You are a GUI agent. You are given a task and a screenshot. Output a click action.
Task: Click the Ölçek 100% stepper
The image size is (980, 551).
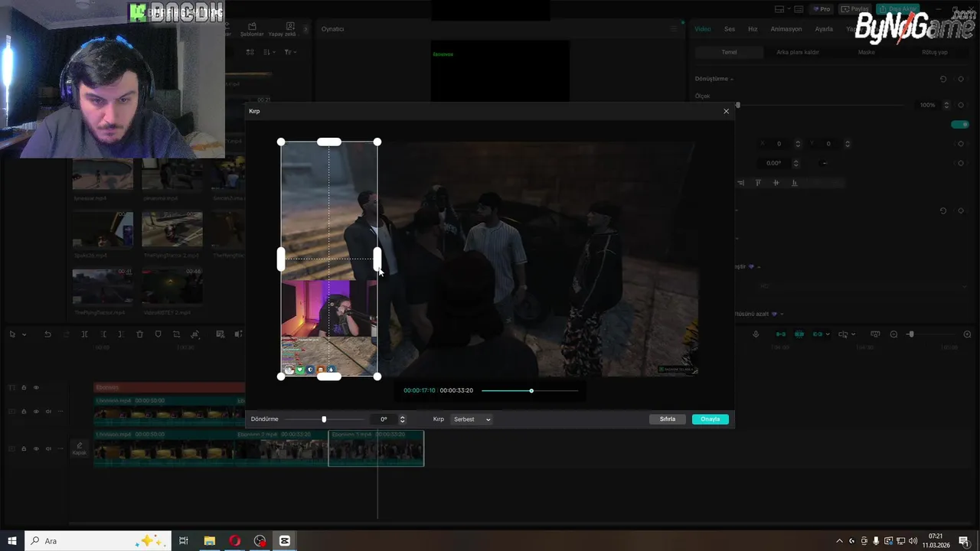tap(946, 105)
